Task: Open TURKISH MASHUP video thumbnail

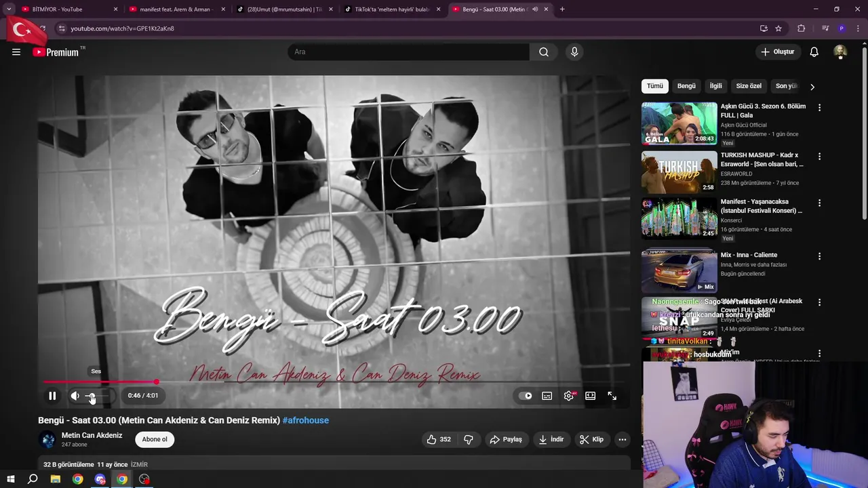Action: pyautogui.click(x=679, y=172)
